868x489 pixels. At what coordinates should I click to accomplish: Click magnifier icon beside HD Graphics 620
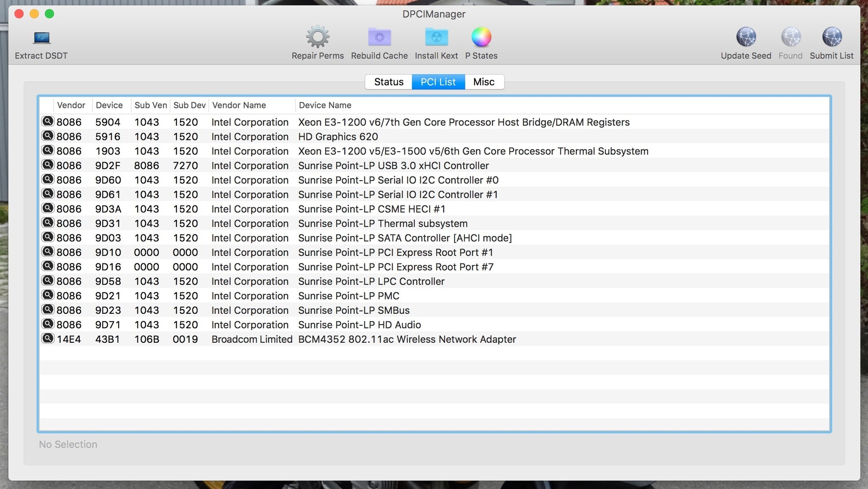click(x=47, y=136)
